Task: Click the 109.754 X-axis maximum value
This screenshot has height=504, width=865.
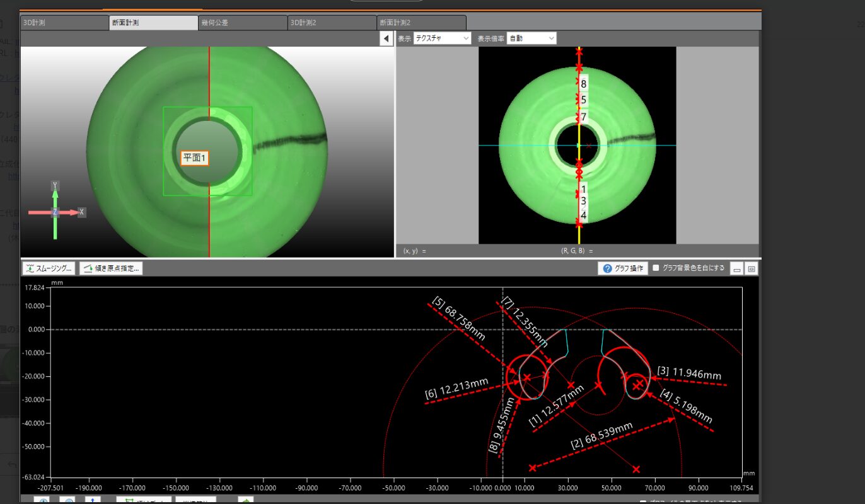Action: tap(740, 487)
